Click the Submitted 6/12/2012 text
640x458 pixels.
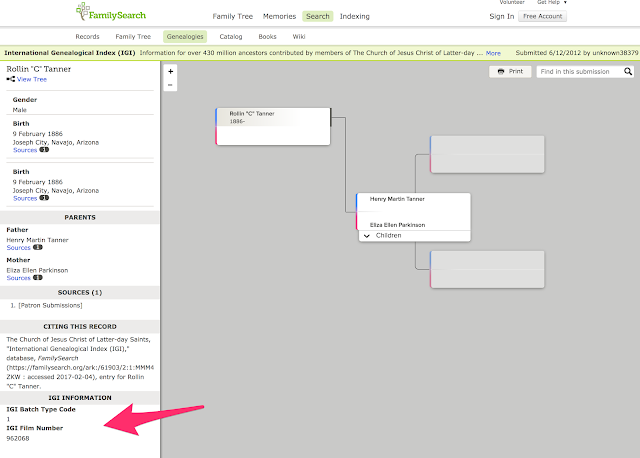tap(576, 53)
